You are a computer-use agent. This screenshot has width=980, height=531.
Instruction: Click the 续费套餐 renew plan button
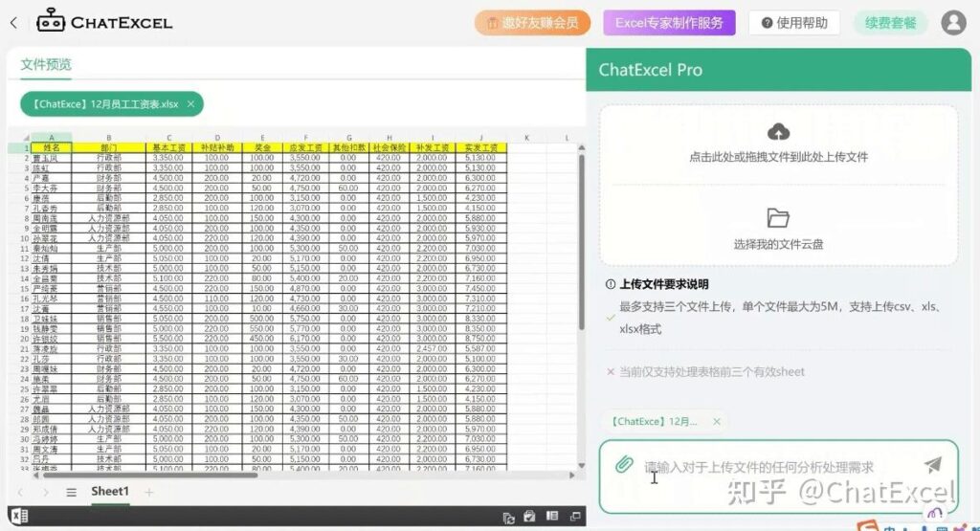(x=891, y=23)
